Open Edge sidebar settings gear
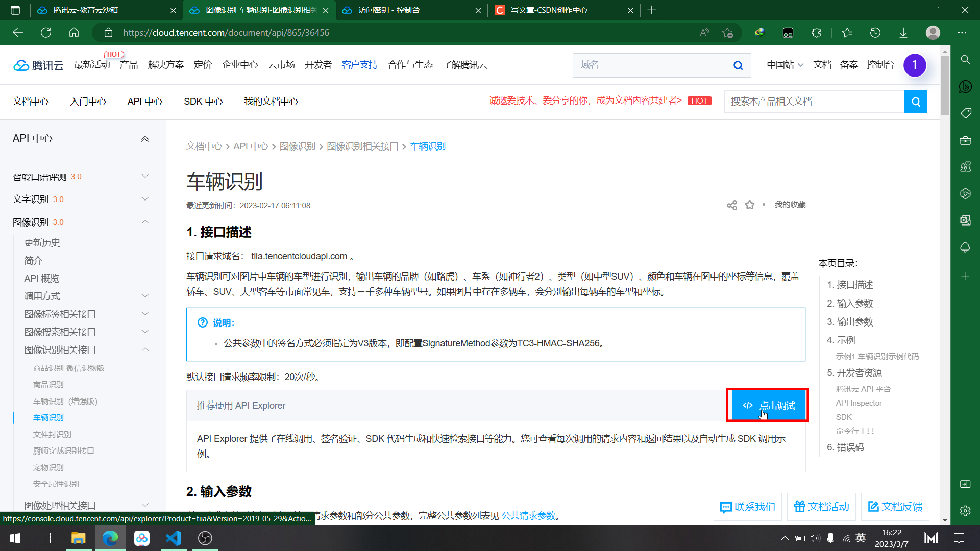Screen dimensions: 980x551 [965, 511]
